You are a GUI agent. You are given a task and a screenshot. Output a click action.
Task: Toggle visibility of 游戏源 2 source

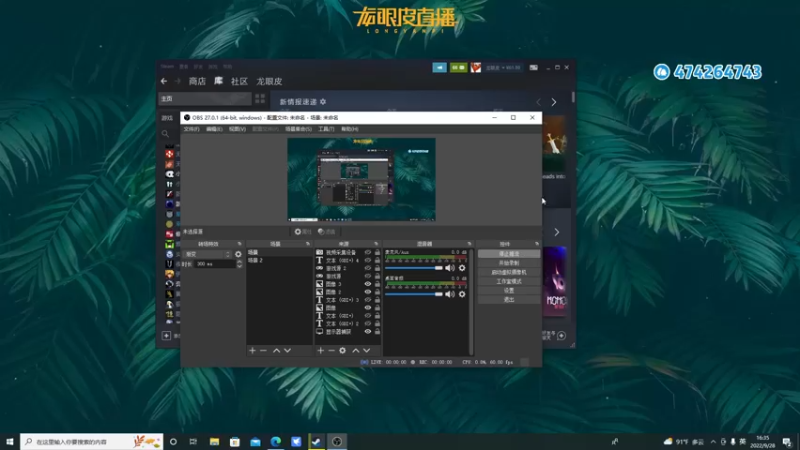coord(368,268)
